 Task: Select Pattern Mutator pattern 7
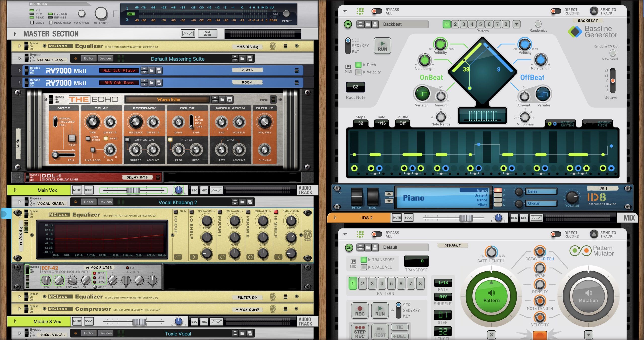(x=411, y=284)
